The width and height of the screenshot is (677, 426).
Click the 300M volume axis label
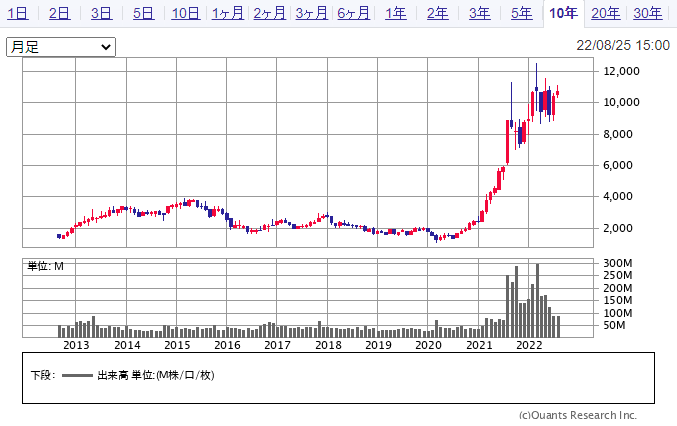pyautogui.click(x=618, y=263)
